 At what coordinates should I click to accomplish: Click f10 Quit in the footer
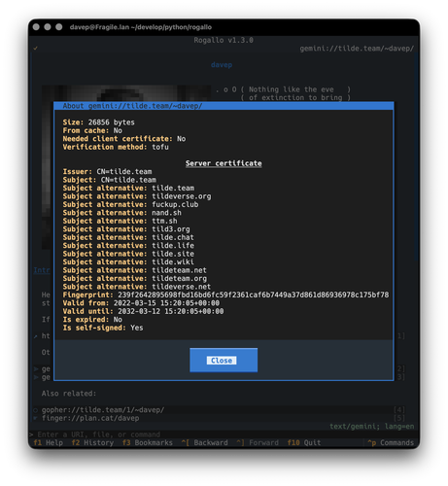click(x=304, y=442)
